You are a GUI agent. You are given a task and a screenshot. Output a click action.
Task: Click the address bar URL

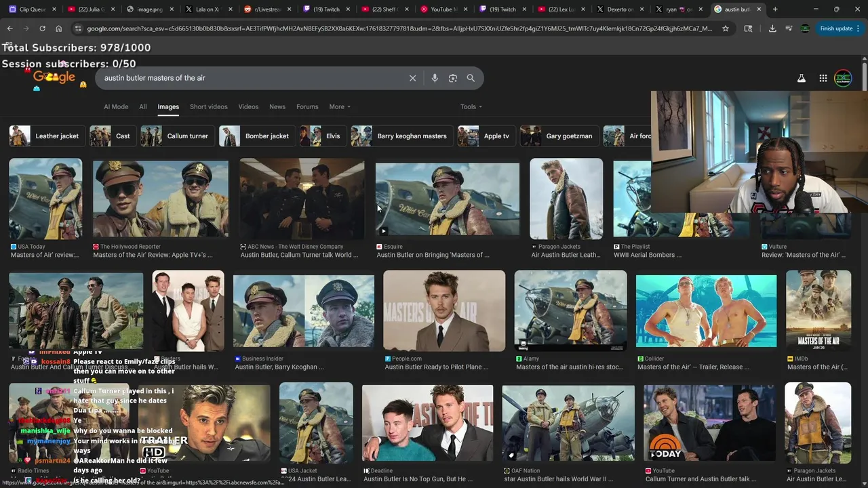click(x=399, y=28)
